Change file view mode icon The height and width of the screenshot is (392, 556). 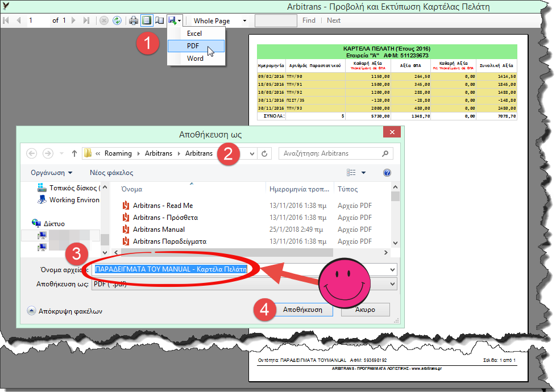351,173
